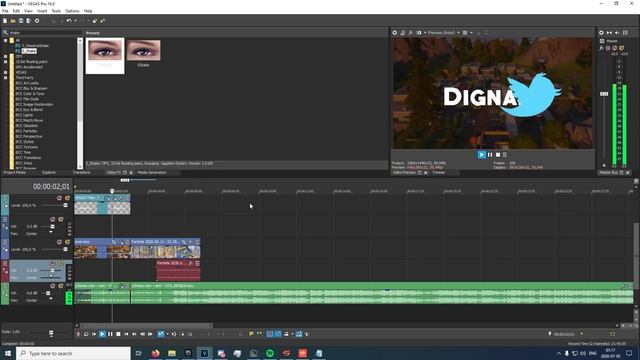Expand the Third Party folder
The width and height of the screenshot is (640, 360).
[x=5, y=78]
